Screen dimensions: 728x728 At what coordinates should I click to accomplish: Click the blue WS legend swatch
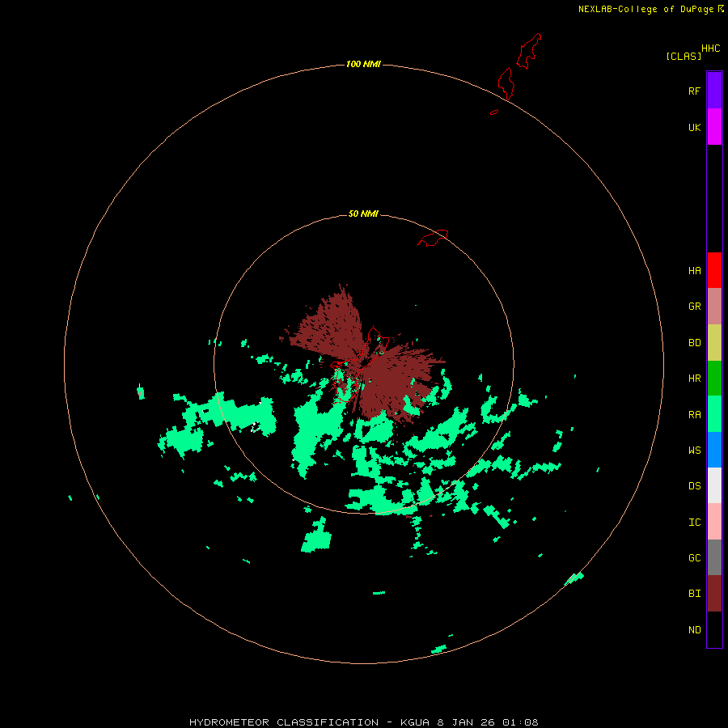714,450
